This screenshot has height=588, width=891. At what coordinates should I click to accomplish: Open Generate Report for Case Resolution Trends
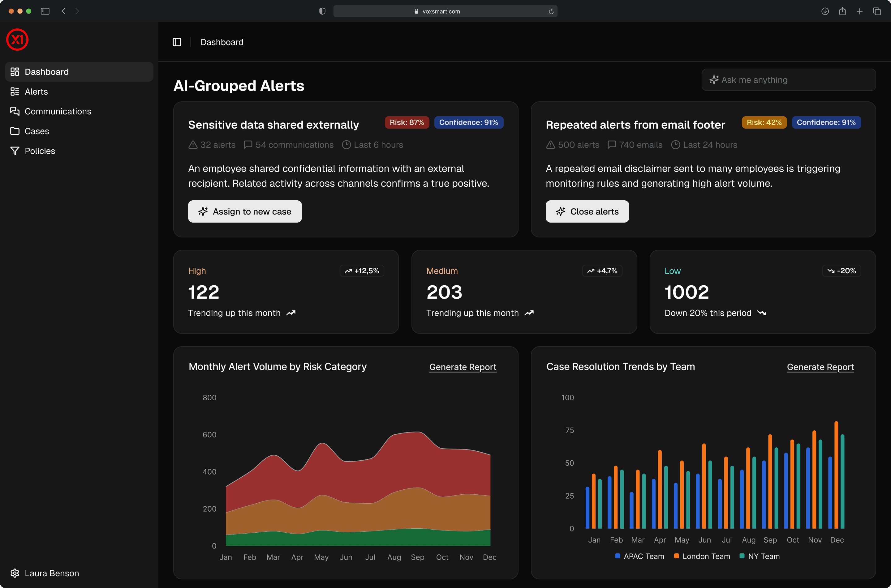tap(820, 367)
